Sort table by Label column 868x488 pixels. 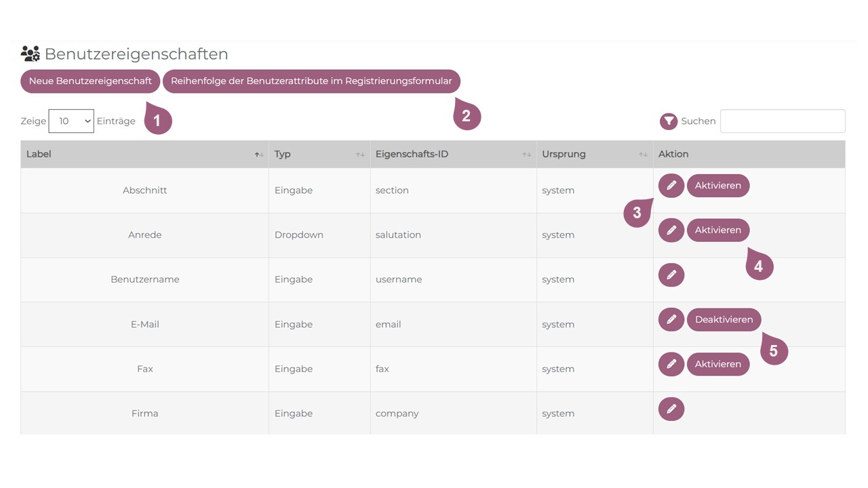click(259, 155)
